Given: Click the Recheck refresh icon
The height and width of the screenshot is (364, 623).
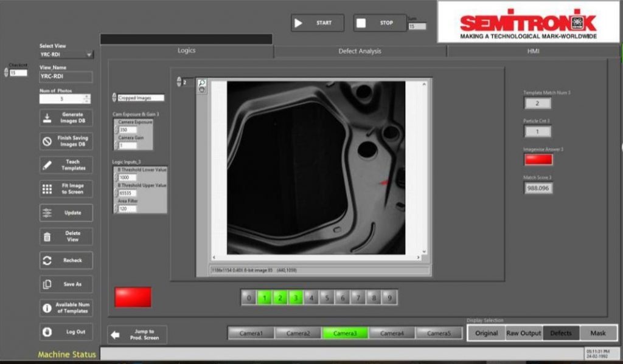Looking at the screenshot, I should (x=47, y=260).
